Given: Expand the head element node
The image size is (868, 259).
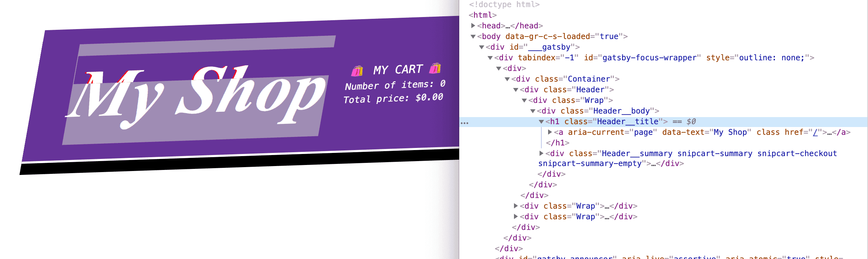Looking at the screenshot, I should tap(473, 26).
